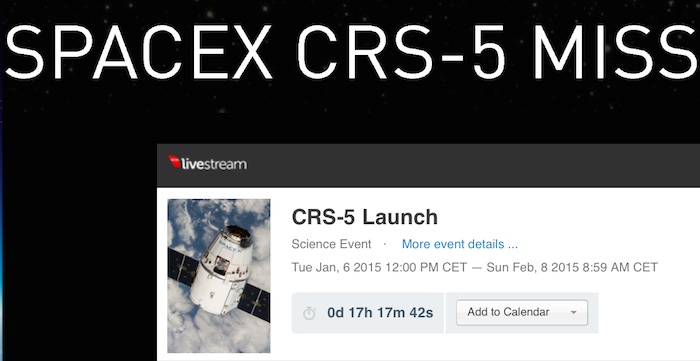This screenshot has height=361, width=700.
Task: Click the Add to Calendar button
Action: (x=522, y=312)
